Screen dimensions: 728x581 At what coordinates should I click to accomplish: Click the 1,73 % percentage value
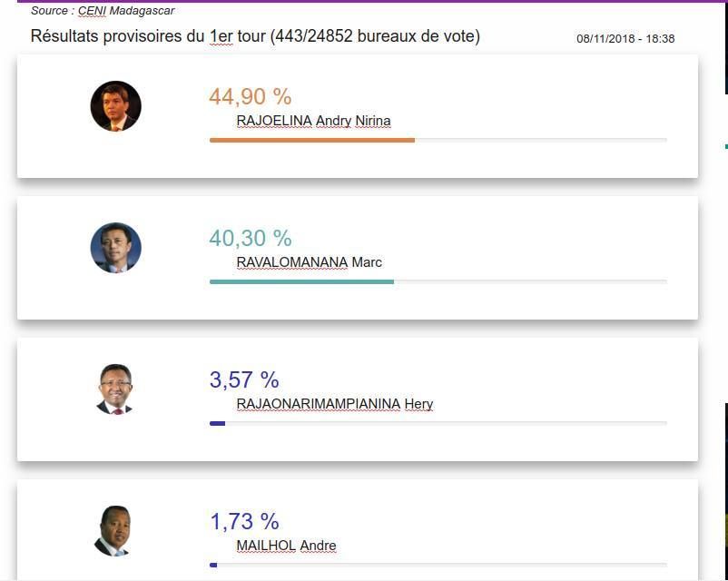pyautogui.click(x=244, y=522)
